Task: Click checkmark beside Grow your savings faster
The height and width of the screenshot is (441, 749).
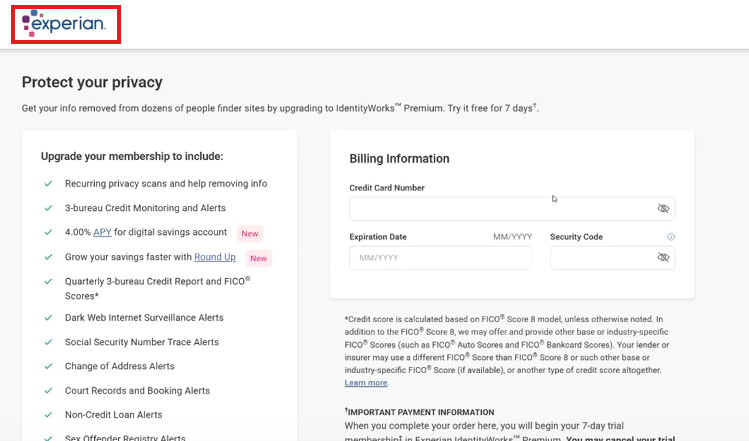Action: pos(48,257)
